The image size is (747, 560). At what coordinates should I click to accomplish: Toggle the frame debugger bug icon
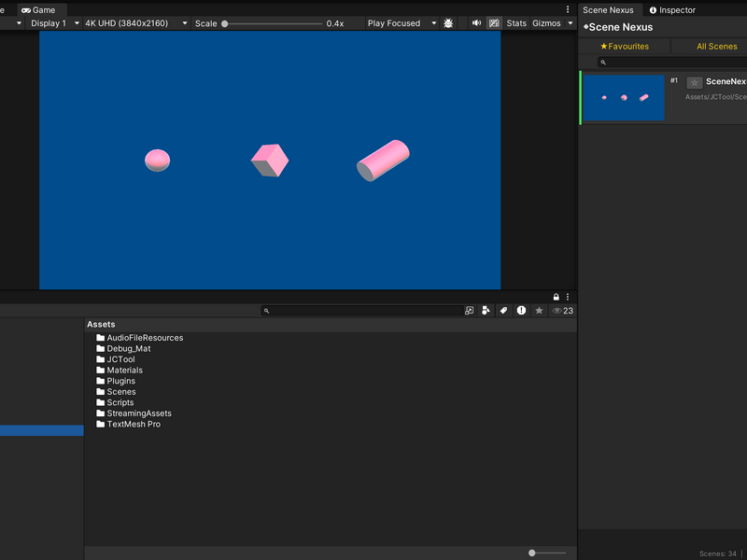[448, 22]
